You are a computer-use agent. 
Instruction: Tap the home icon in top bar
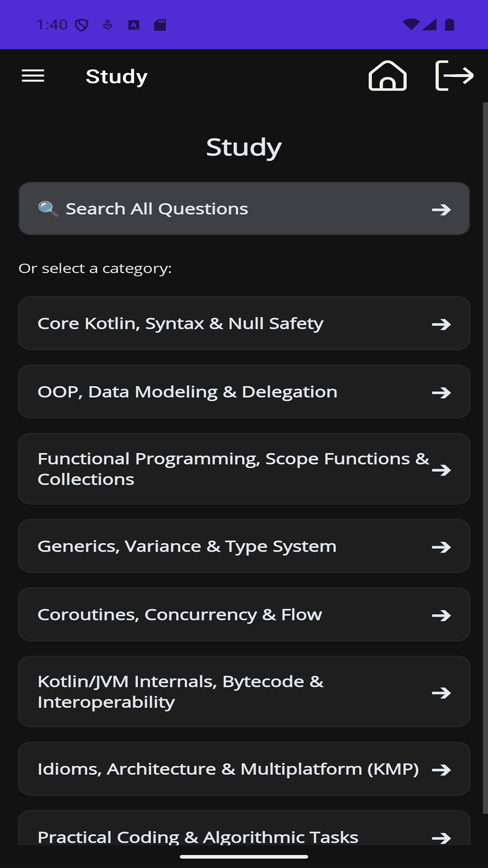pyautogui.click(x=388, y=75)
